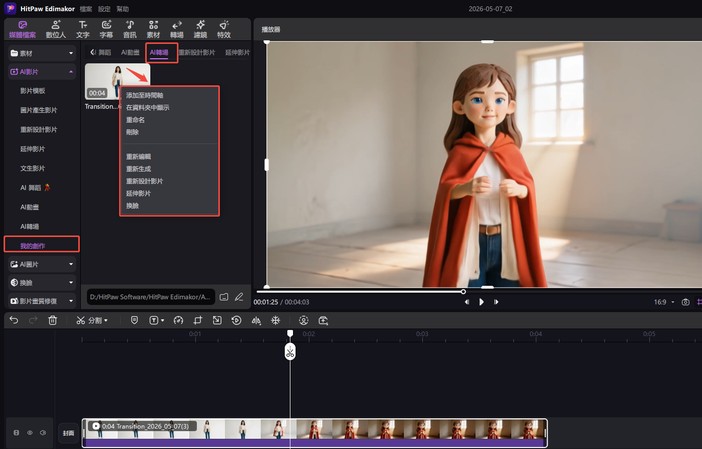702x449 pixels.
Task: Click the 封面 cover button
Action: 68,433
